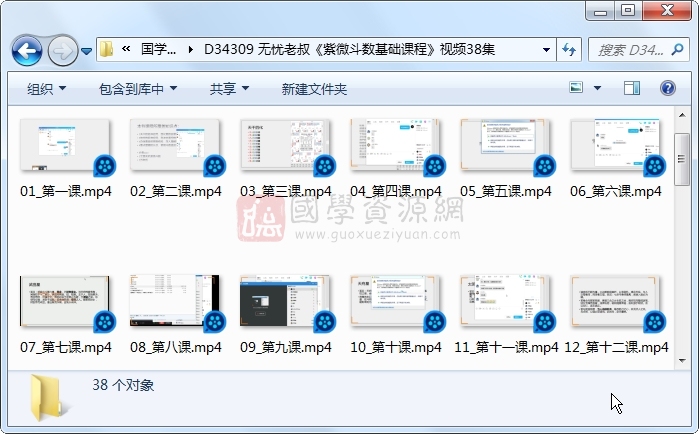
Task: Click film reel badge on 10_第十课.mp4
Action: [x=435, y=322]
